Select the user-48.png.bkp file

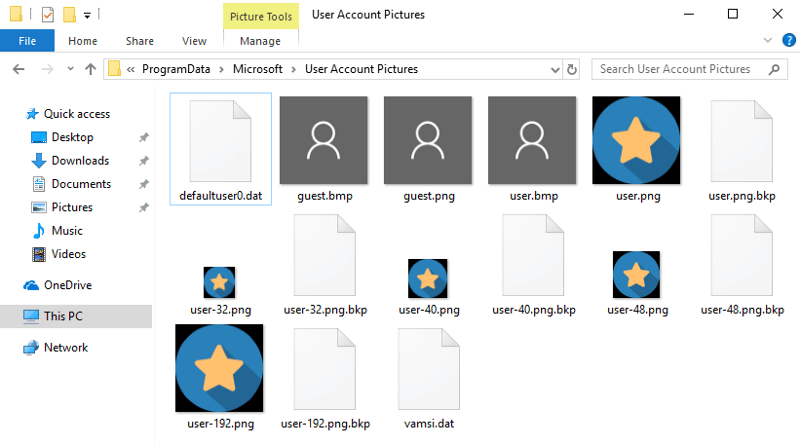click(741, 255)
